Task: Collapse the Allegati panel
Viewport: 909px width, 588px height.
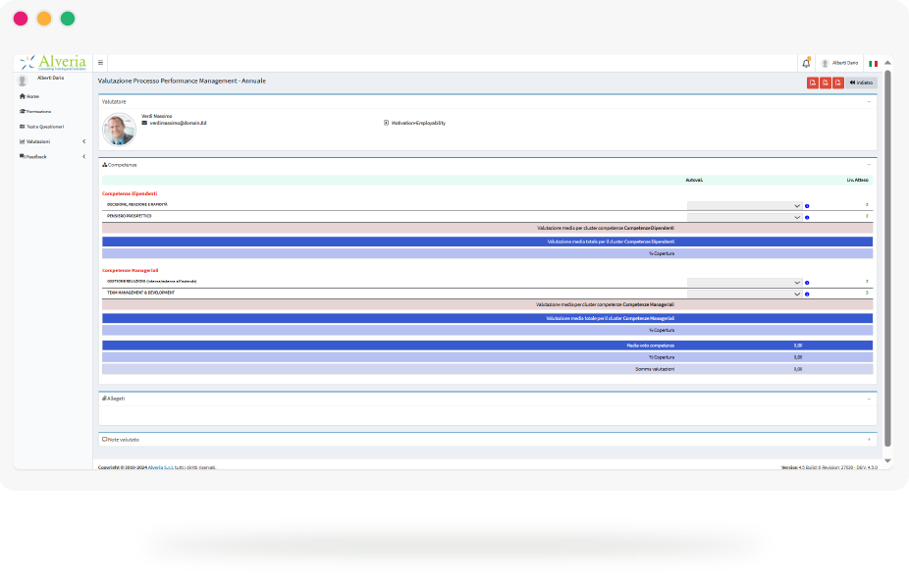Action: pos(869,399)
